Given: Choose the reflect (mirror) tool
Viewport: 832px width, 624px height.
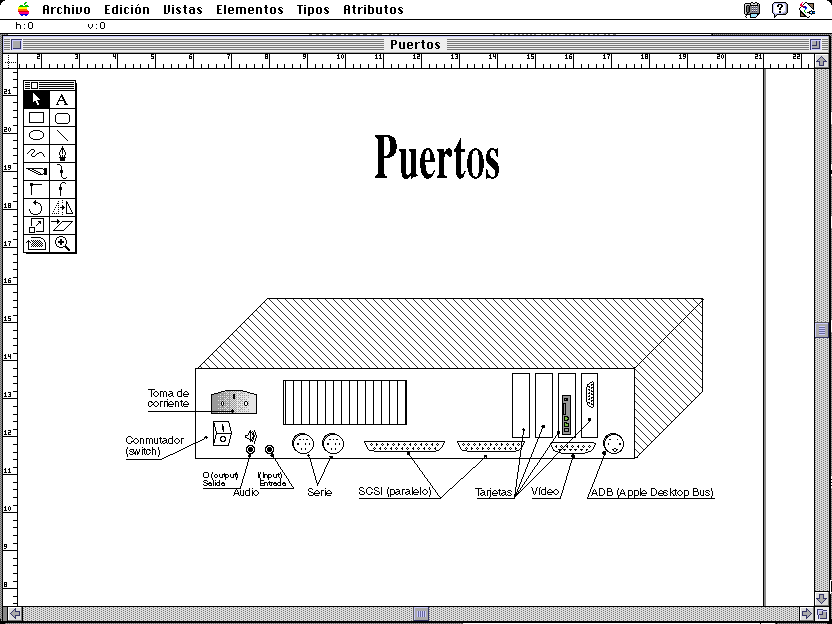Looking at the screenshot, I should 62,207.
